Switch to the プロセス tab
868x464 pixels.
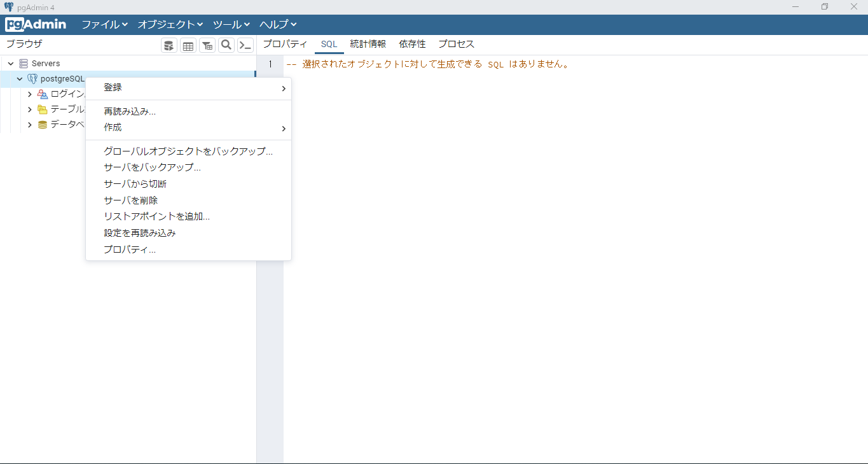456,44
